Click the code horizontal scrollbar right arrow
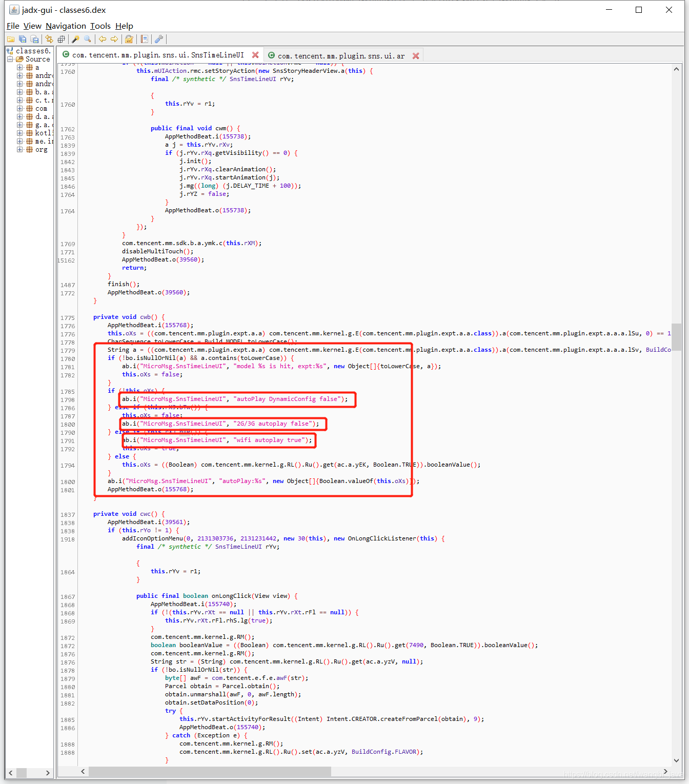The width and height of the screenshot is (689, 784). pyautogui.click(x=666, y=772)
